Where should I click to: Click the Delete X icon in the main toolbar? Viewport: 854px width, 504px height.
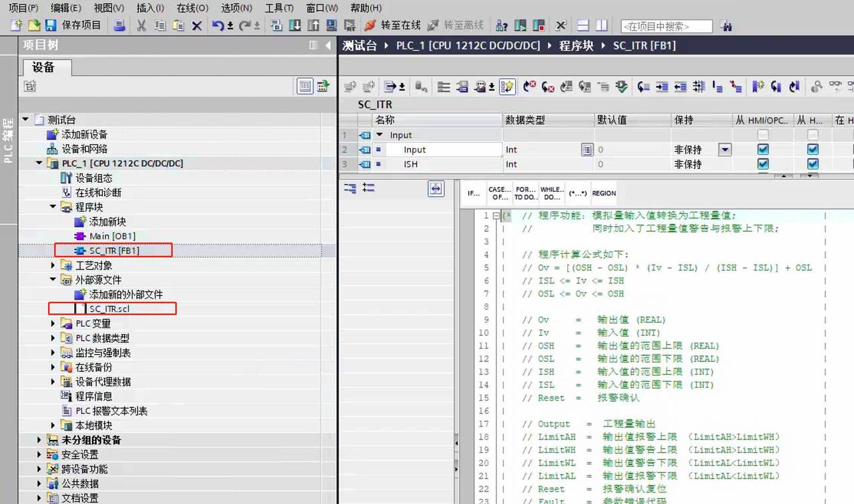[197, 25]
